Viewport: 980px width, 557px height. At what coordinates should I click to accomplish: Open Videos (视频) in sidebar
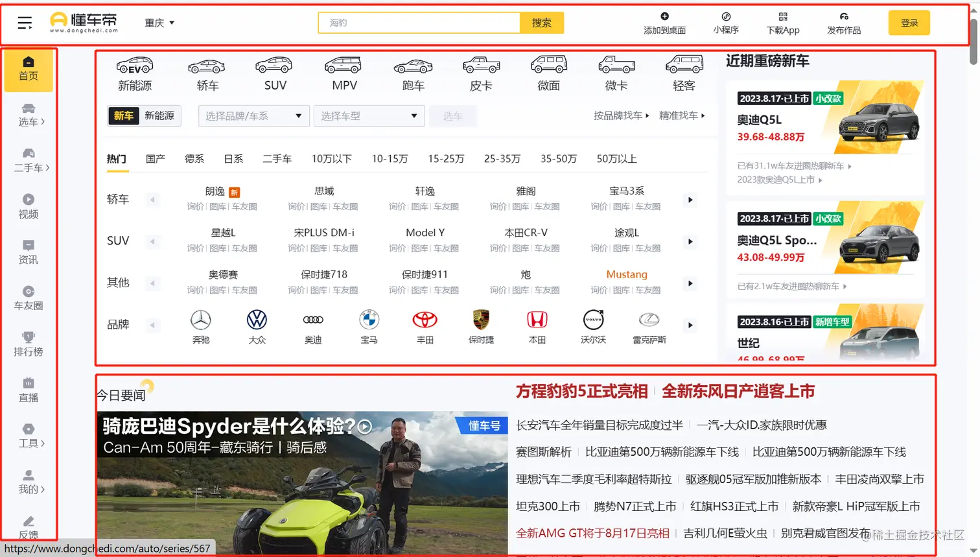tap(29, 206)
